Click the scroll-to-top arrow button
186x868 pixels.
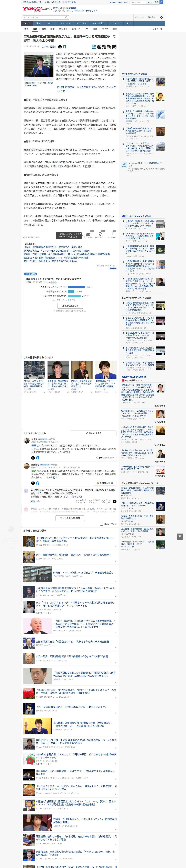(x=180, y=537)
